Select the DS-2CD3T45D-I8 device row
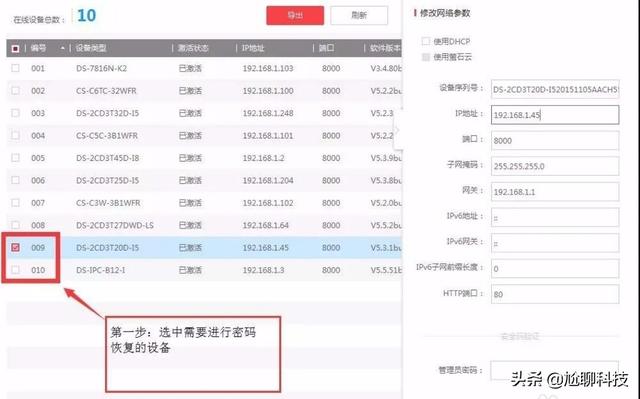 pos(204,158)
